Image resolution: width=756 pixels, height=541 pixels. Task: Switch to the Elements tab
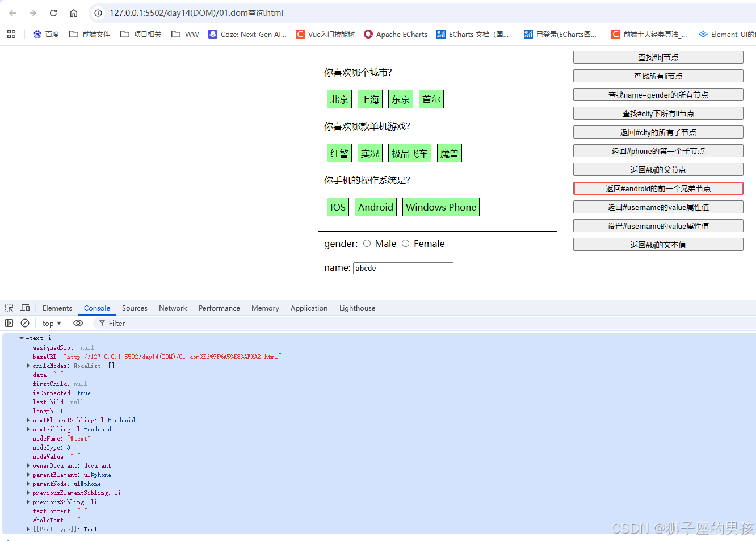click(57, 308)
